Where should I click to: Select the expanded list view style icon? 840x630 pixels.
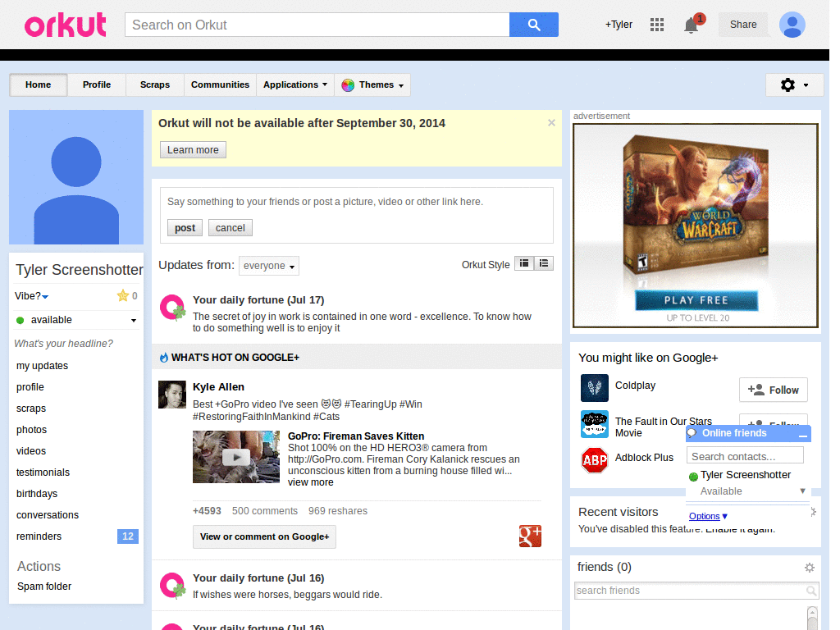(544, 263)
